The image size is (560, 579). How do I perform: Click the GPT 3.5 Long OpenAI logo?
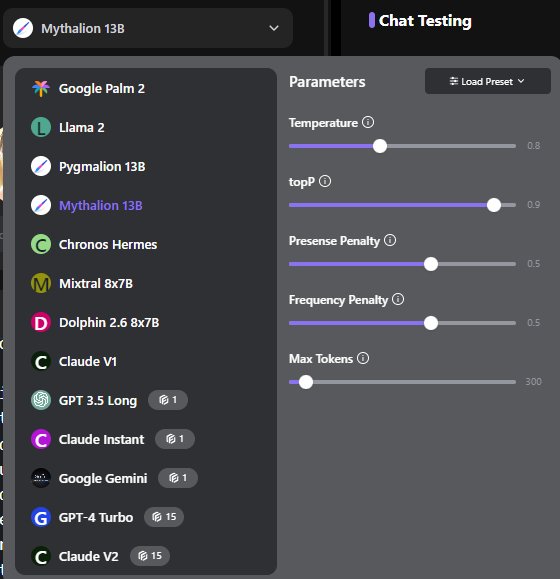[x=41, y=400]
